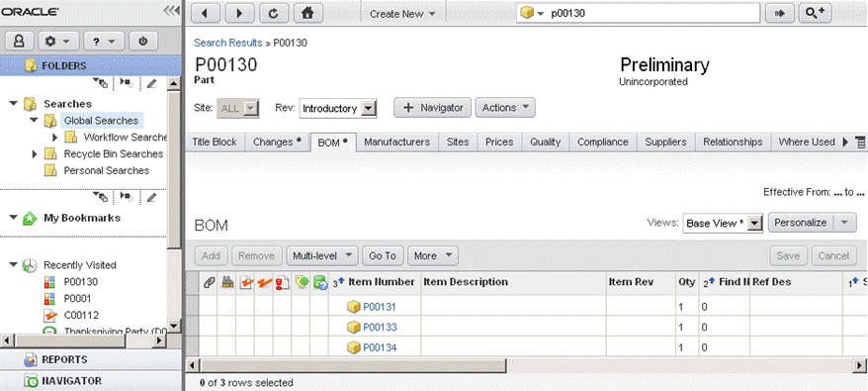Collapse the Global Searches node
The image size is (868, 391).
coord(34,121)
